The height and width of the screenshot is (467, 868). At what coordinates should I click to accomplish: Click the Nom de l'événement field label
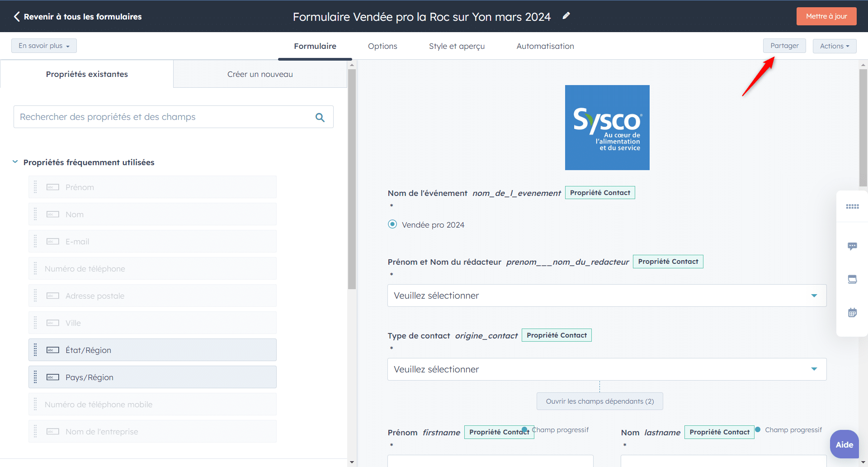(x=427, y=193)
